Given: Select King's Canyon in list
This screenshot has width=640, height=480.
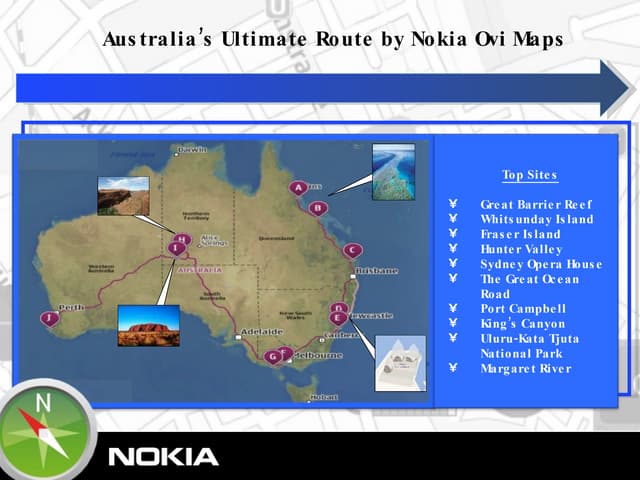Looking at the screenshot, I should [522, 324].
